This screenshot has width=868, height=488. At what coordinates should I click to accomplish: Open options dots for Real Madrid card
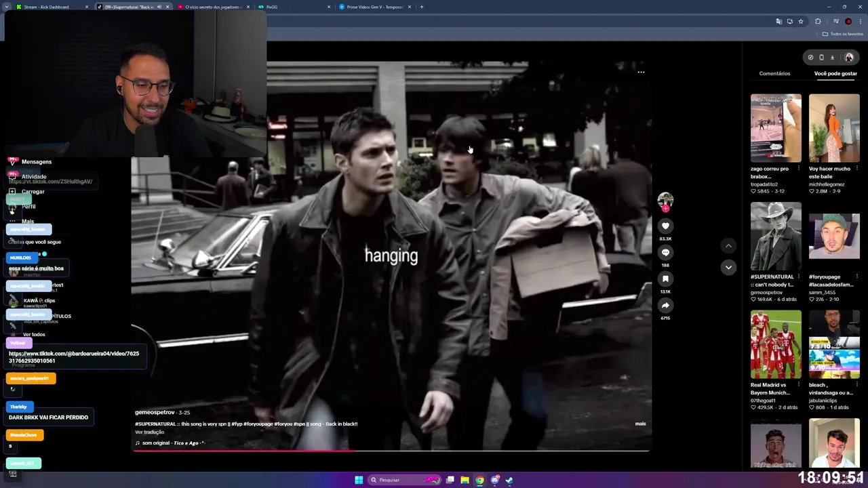798,385
